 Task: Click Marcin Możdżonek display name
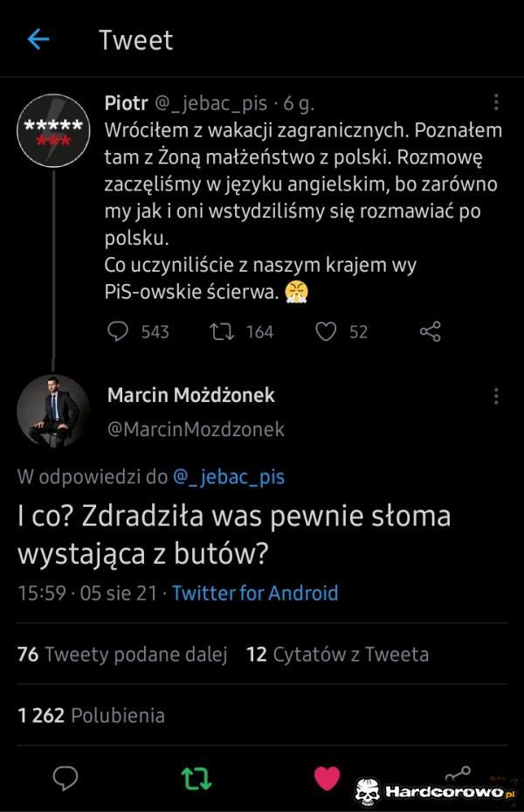click(190, 395)
